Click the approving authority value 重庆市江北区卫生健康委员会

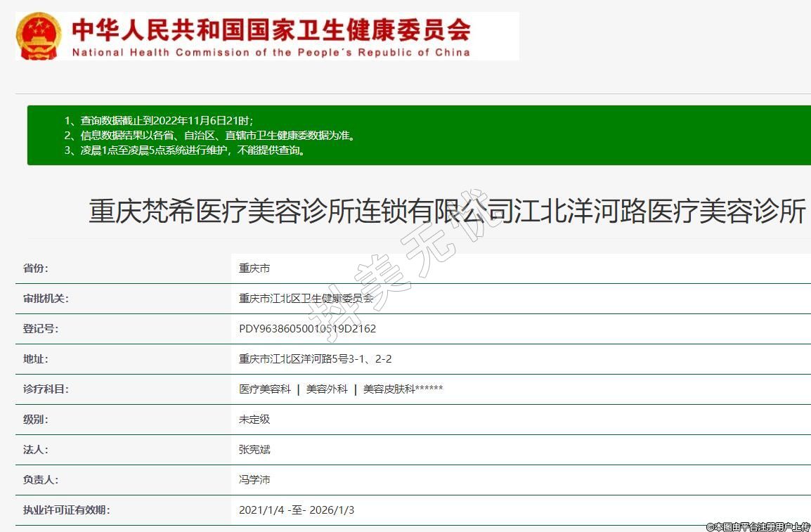click(x=306, y=299)
